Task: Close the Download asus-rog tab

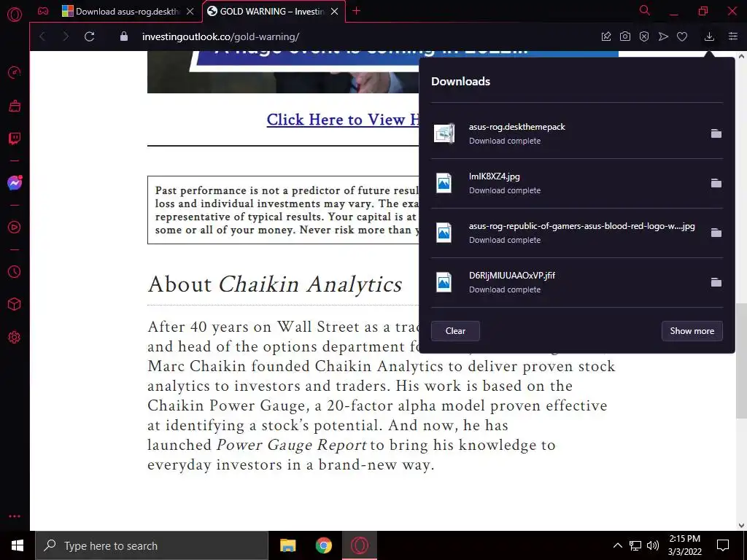Action: (190, 12)
